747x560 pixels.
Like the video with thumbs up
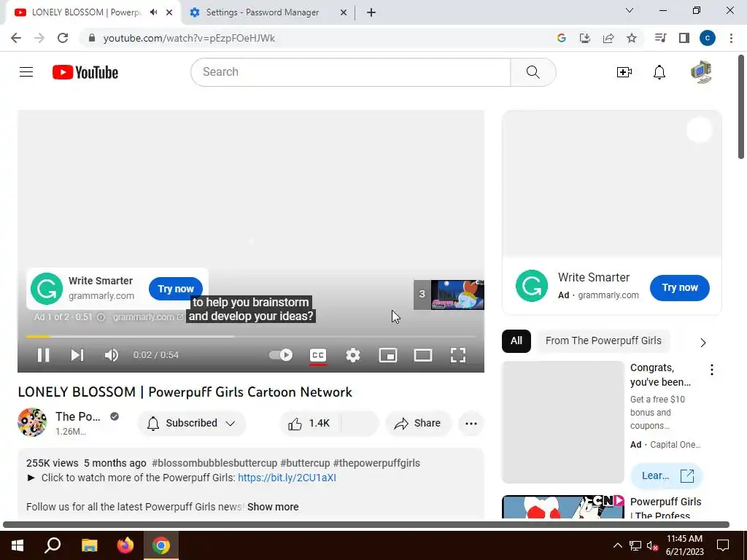[310, 424]
